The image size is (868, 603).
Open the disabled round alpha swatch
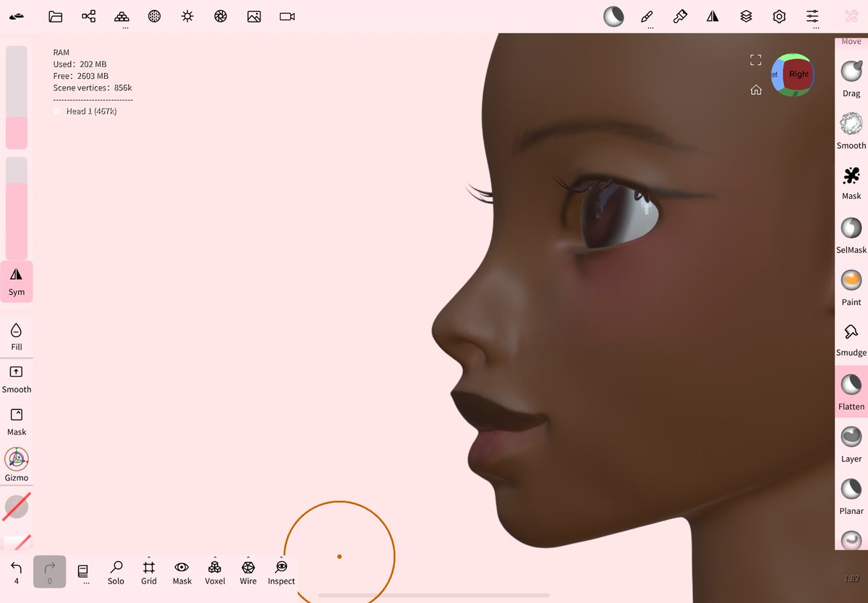tap(17, 507)
